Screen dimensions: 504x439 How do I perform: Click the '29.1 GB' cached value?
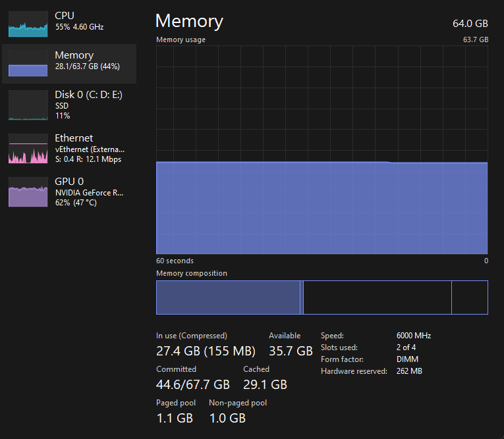coord(265,384)
